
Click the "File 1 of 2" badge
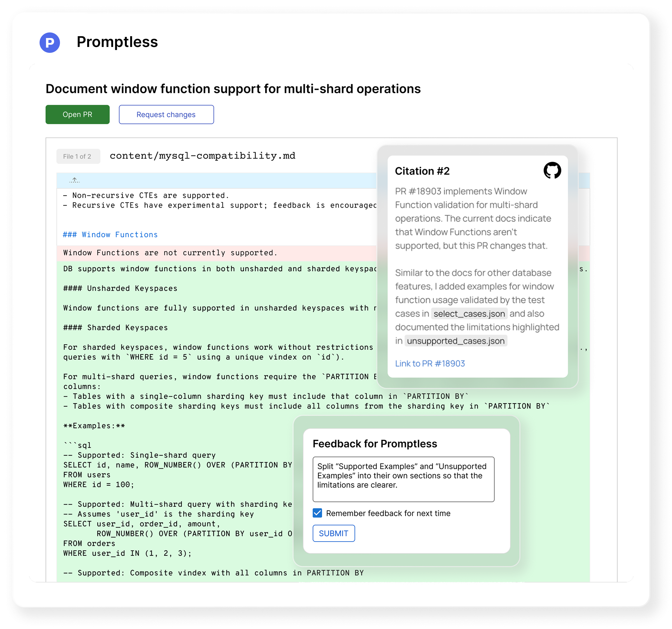pyautogui.click(x=78, y=156)
